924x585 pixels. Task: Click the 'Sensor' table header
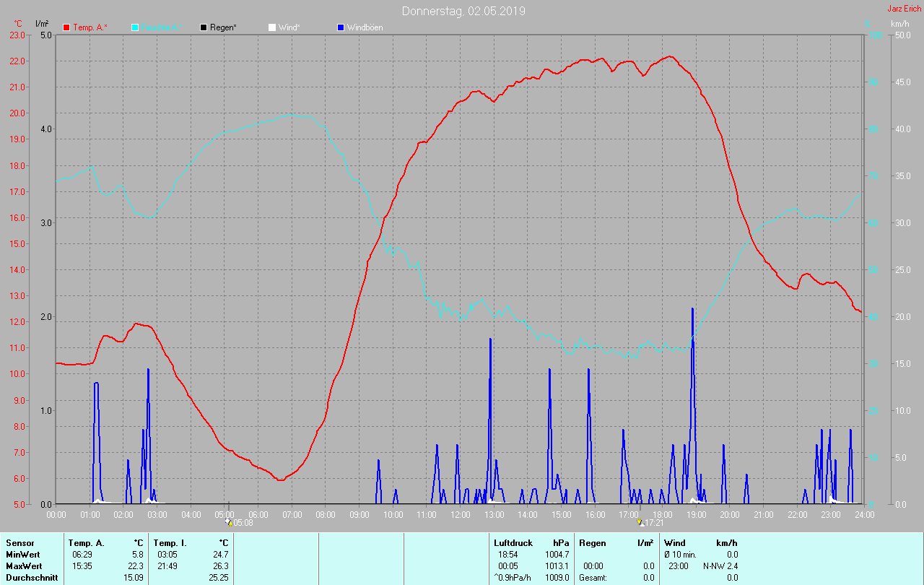coord(19,543)
